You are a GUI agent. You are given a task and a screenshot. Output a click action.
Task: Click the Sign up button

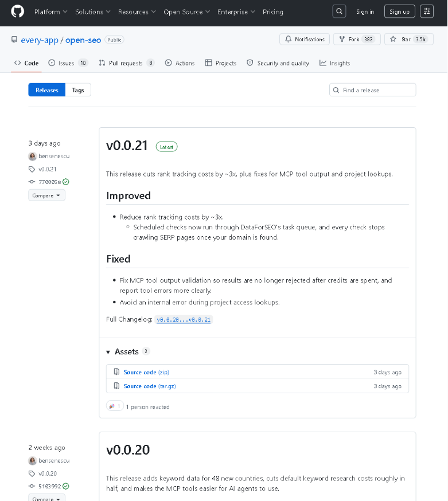click(x=399, y=11)
